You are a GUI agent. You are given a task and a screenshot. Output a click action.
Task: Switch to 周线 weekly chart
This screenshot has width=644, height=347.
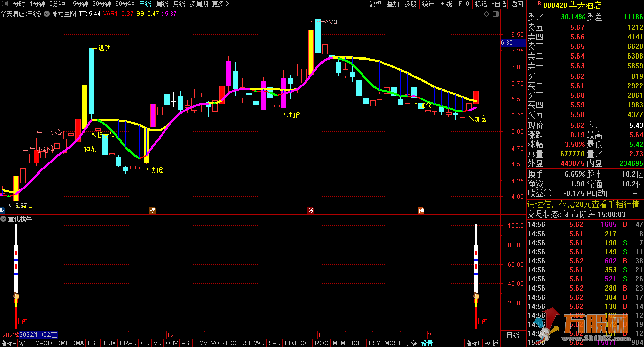click(x=162, y=4)
